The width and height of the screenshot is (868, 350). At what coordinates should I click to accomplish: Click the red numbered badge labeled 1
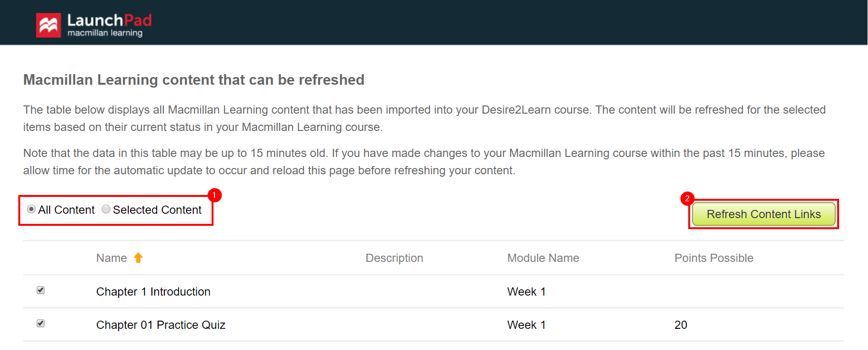pyautogui.click(x=214, y=195)
